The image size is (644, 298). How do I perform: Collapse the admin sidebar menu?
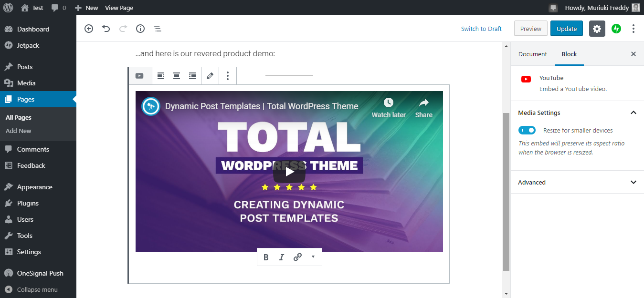pos(38,289)
